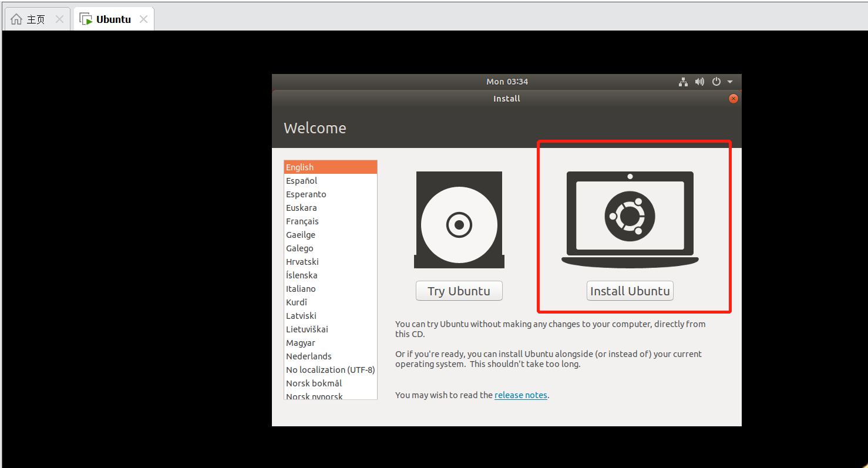Select Kurdî in the language list
Image resolution: width=868 pixels, height=468 pixels.
331,302
